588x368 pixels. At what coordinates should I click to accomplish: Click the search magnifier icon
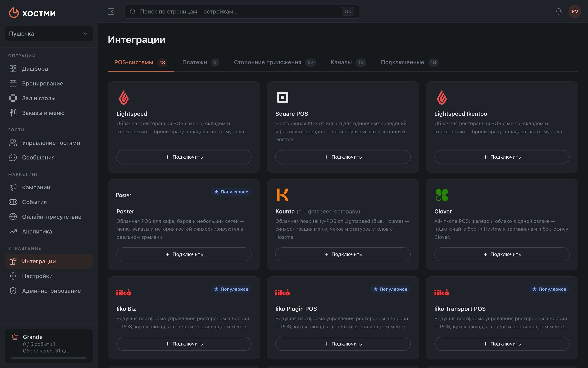tap(133, 11)
